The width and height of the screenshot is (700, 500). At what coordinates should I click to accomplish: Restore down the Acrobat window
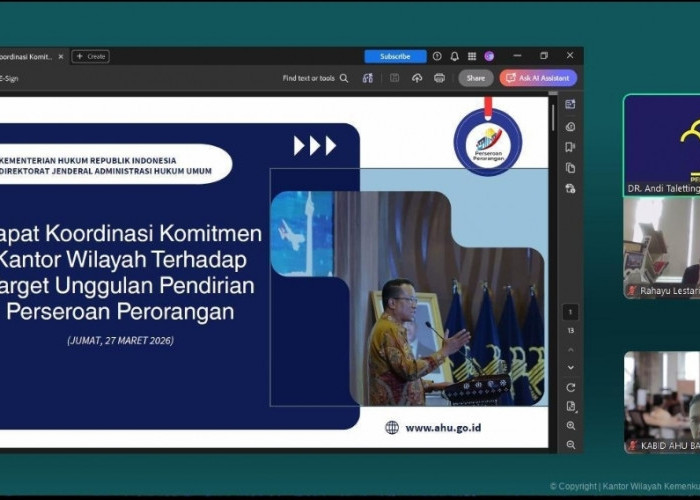(x=544, y=56)
